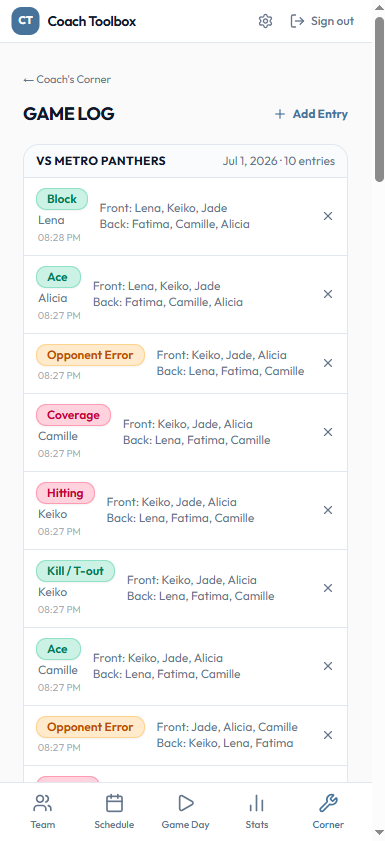
Task: Select the Corner tab
Action: (328, 812)
